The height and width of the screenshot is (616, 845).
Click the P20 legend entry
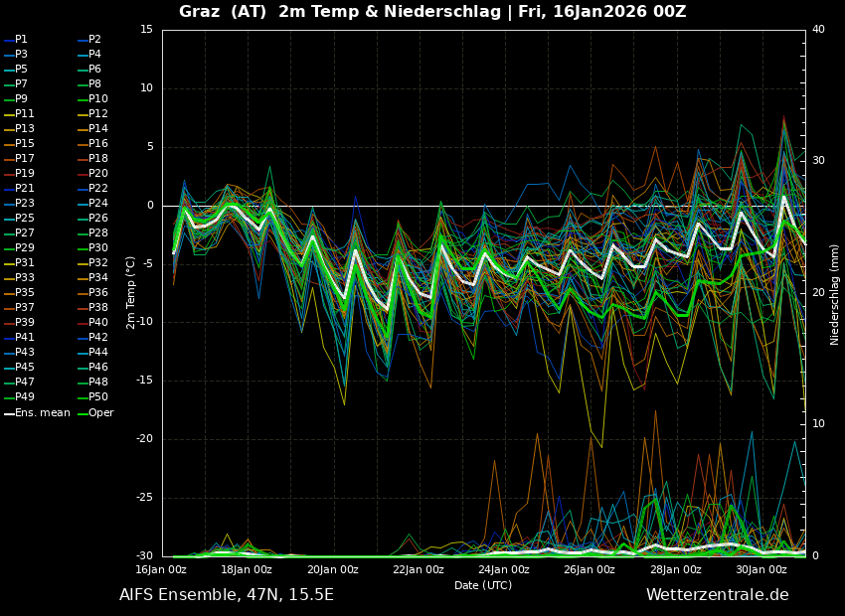(92, 174)
